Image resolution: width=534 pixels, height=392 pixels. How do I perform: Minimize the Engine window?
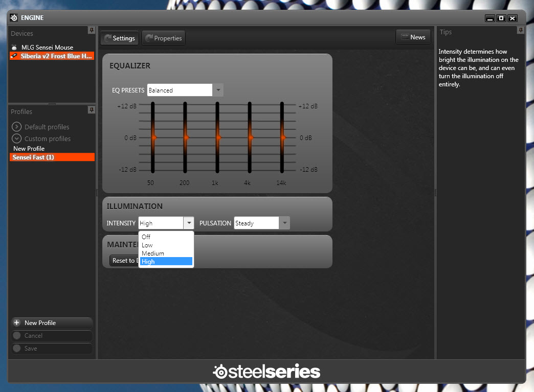pos(490,18)
